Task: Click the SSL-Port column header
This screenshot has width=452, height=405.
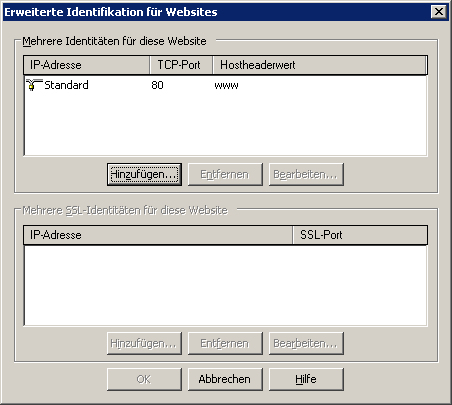Action: point(360,235)
